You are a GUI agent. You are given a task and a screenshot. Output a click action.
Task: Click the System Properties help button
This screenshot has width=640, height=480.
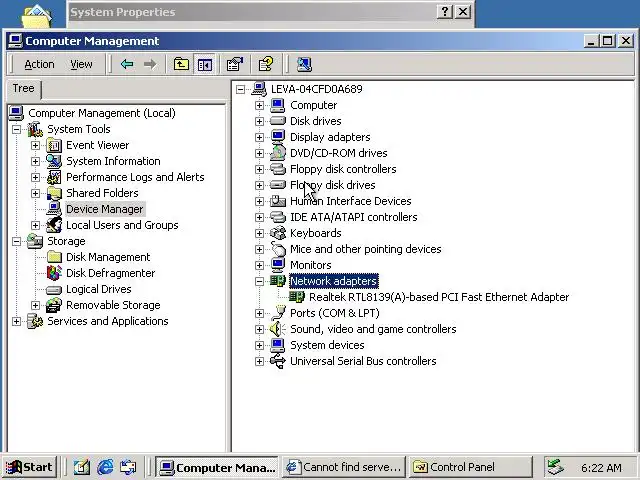click(444, 11)
